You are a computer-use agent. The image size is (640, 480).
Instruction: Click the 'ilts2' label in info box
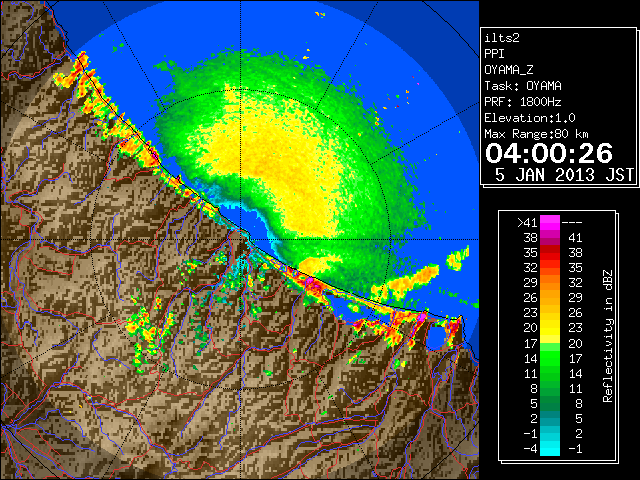pos(502,38)
